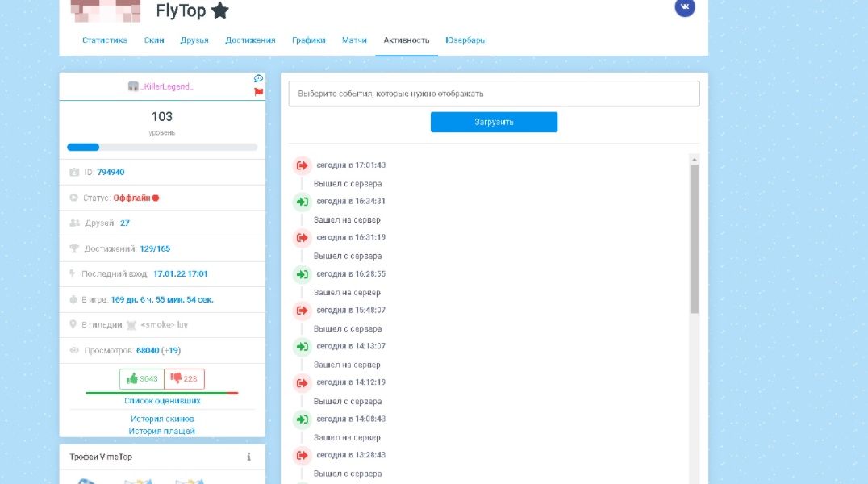Screen dimensions: 868x484
Task: Click the star icon next to FlyTop
Action: [x=220, y=10]
